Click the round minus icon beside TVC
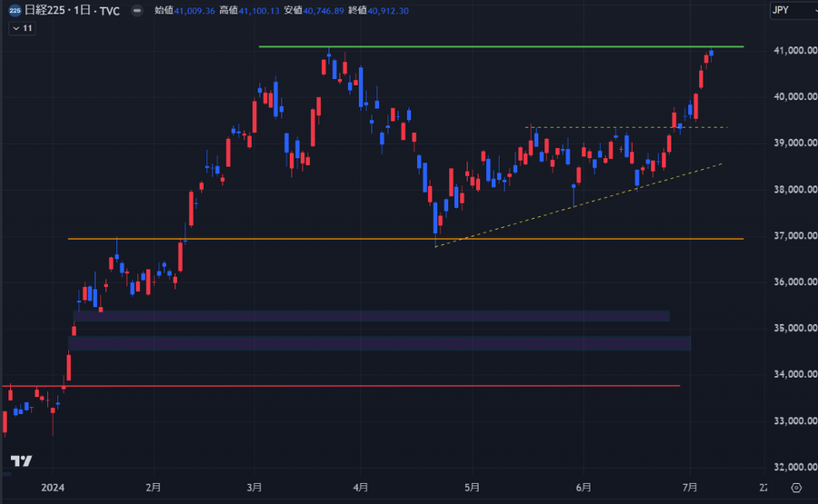Screen dimensions: 818x504 [x=136, y=12]
